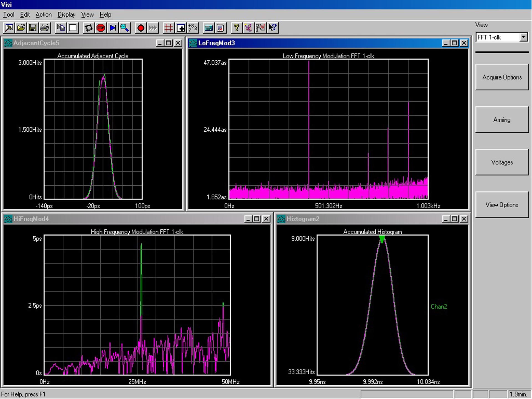Click the pink waveform overlay icon
Image resolution: width=532 pixels, height=399 pixels.
(x=248, y=28)
